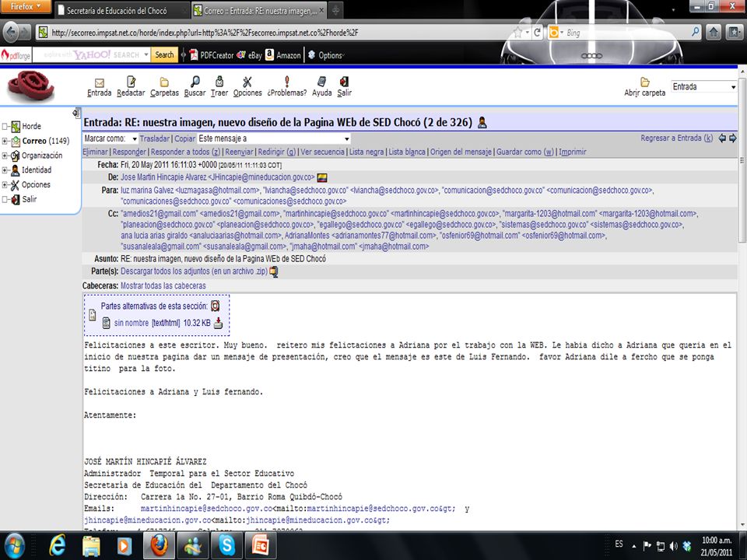Reload the page with the refresh button
The width and height of the screenshot is (747, 560).
537,33
